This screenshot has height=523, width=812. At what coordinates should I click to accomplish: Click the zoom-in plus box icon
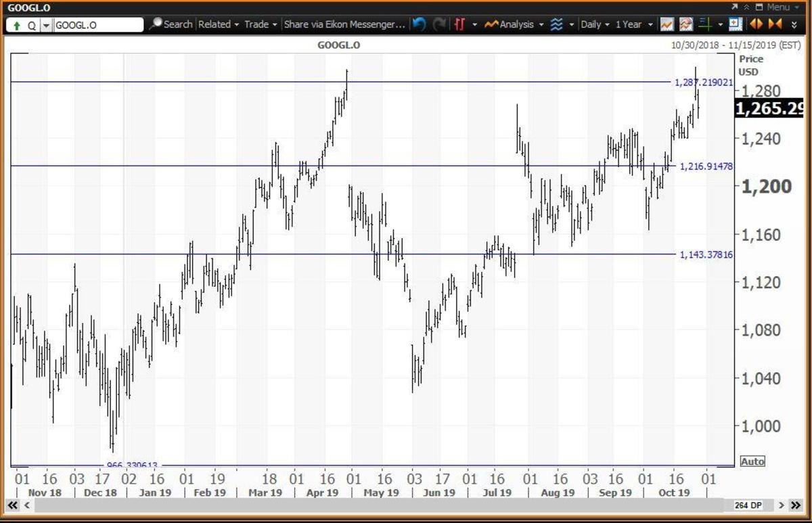736,24
